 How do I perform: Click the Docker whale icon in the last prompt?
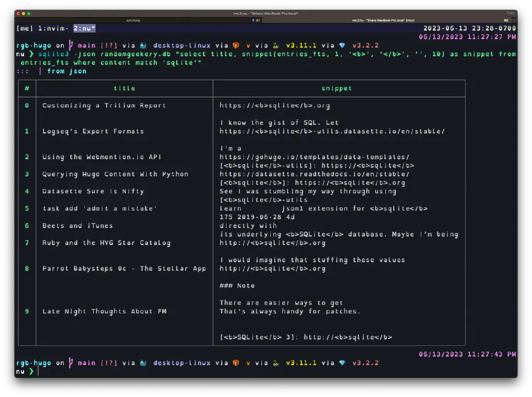pyautogui.click(x=143, y=363)
